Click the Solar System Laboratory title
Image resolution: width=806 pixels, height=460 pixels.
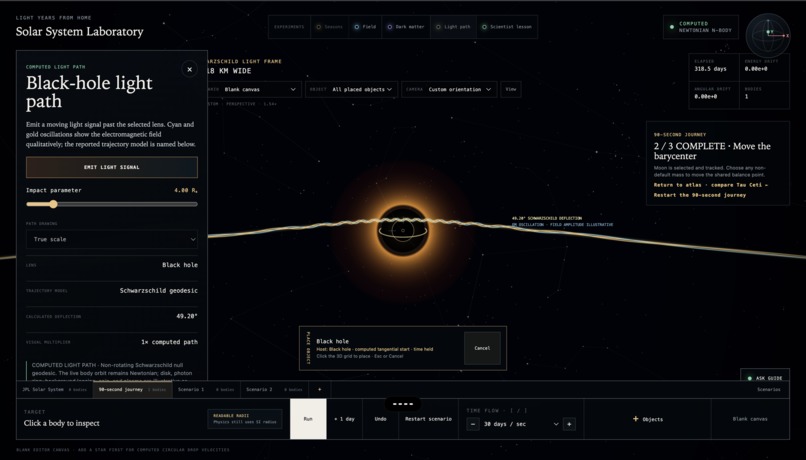point(80,31)
